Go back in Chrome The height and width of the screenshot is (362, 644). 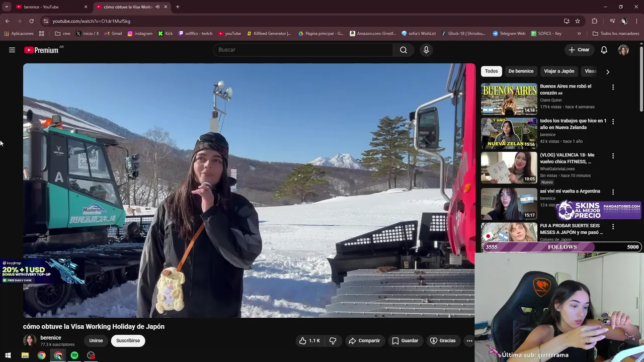point(8,21)
